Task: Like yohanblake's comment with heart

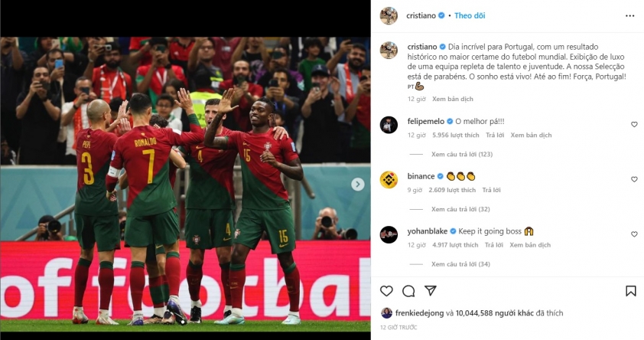Action: tap(634, 234)
